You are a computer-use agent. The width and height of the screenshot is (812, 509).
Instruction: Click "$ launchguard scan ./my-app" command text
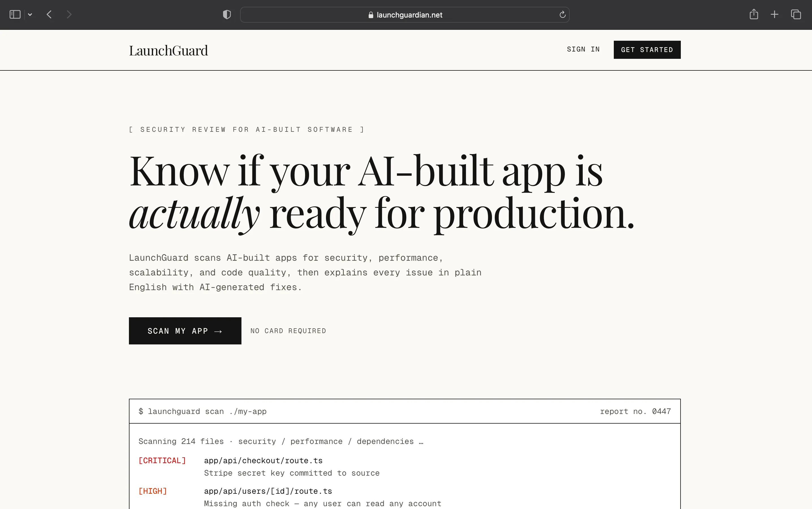click(202, 411)
